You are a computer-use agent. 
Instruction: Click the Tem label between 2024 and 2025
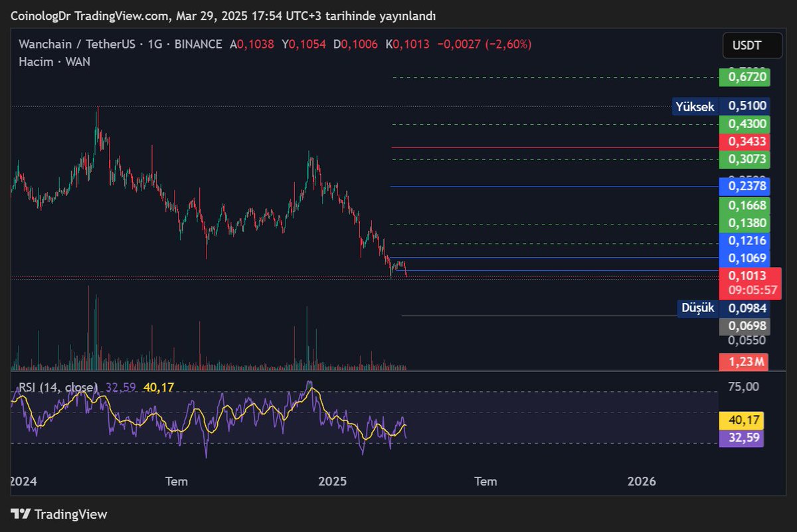pyautogui.click(x=177, y=482)
